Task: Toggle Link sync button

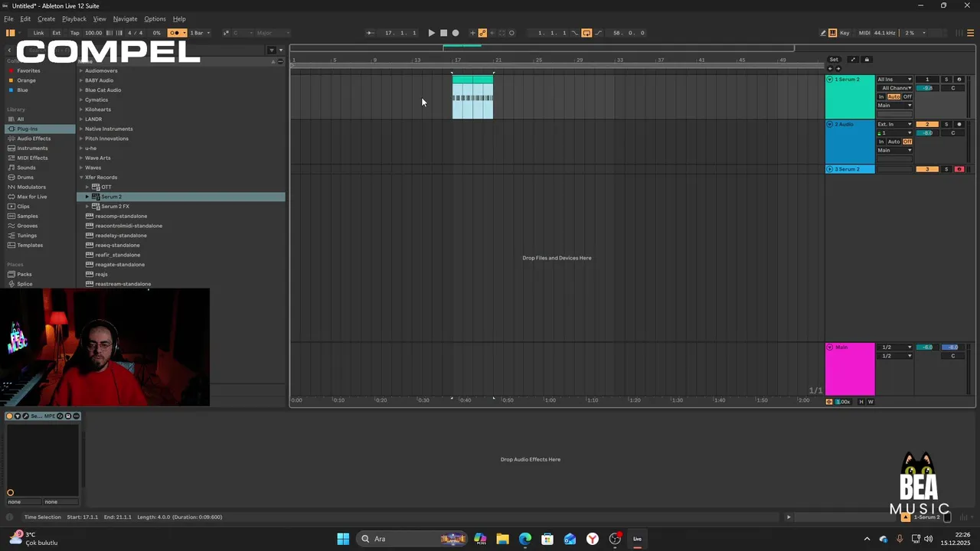Action: point(38,33)
